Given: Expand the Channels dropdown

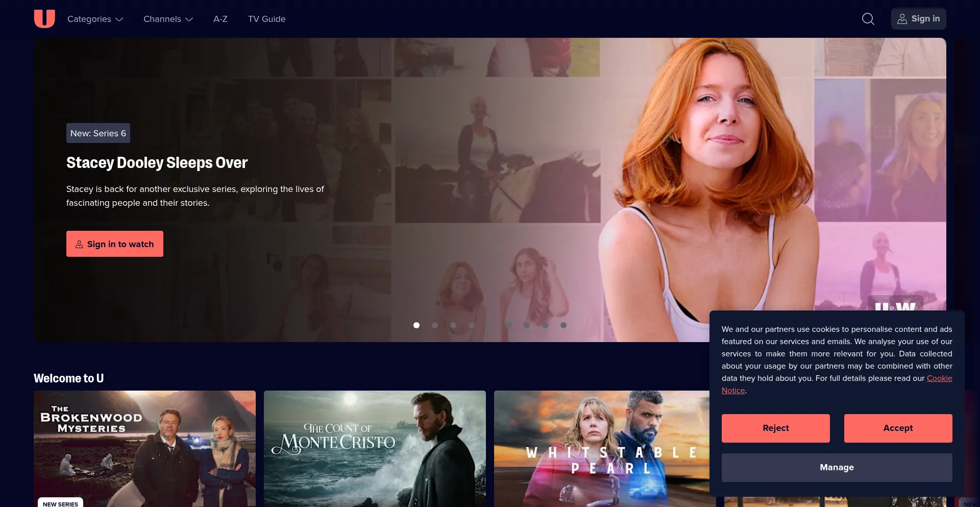Looking at the screenshot, I should 168,19.
